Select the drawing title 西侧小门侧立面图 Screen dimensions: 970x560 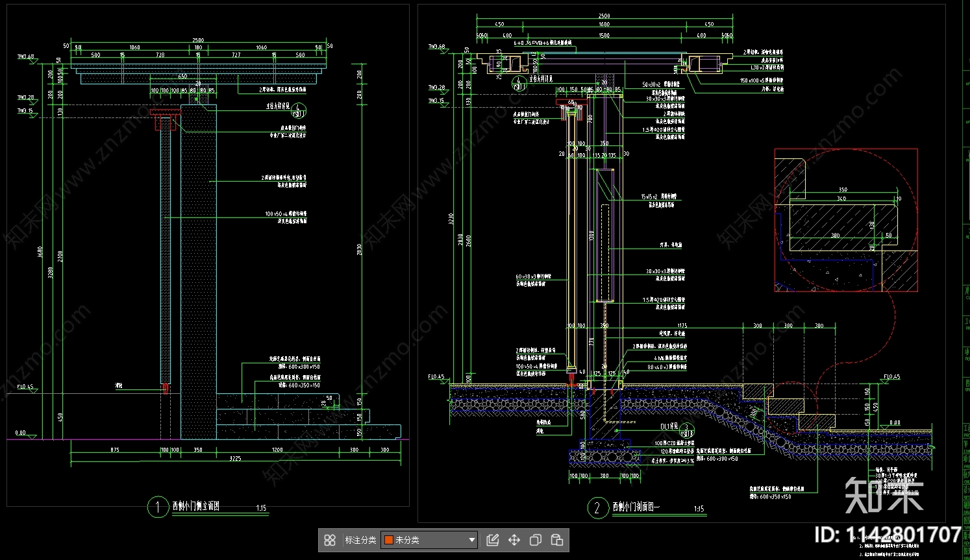click(x=195, y=507)
